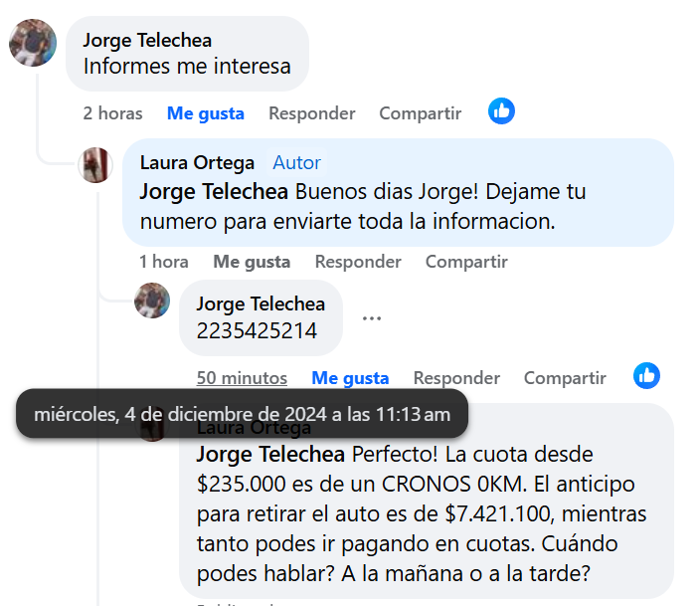Screen dimensions: 700x606
Task: Open the three-dot options for the phone-number comment
Action: 372,318
